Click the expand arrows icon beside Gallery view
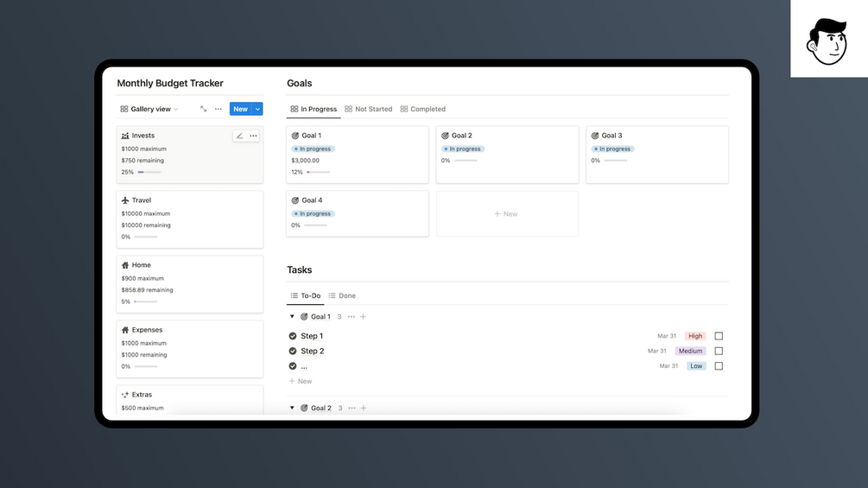The image size is (868, 488). tap(203, 109)
